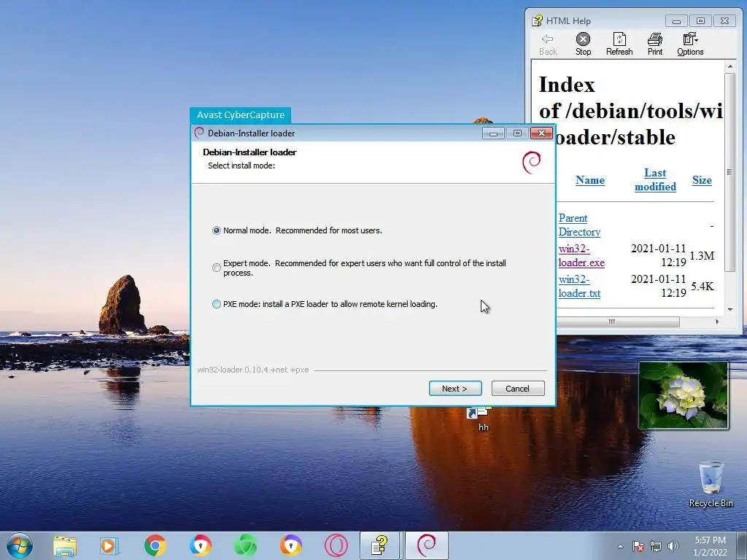747x560 pixels.
Task: Click HTML Help vertical scrollbar down arrow
Action: coord(729,309)
